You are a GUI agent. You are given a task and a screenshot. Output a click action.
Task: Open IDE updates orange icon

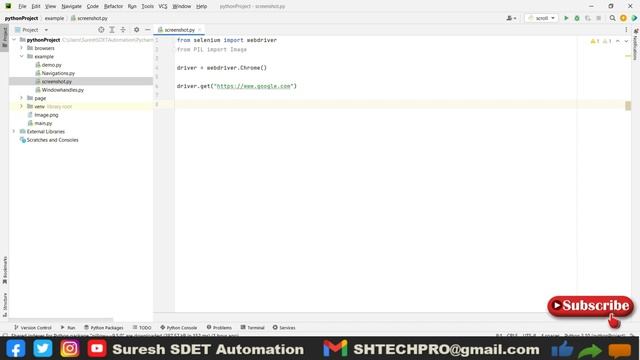[x=623, y=18]
